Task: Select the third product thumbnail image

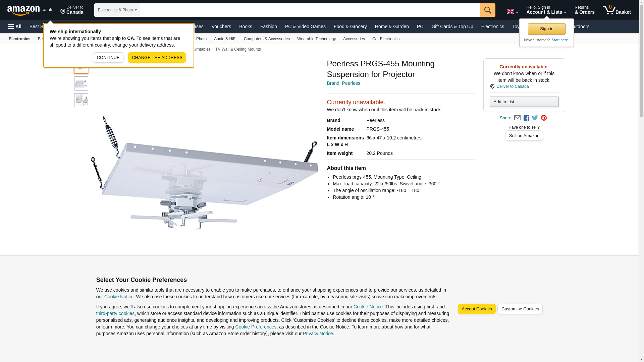Action: click(81, 100)
